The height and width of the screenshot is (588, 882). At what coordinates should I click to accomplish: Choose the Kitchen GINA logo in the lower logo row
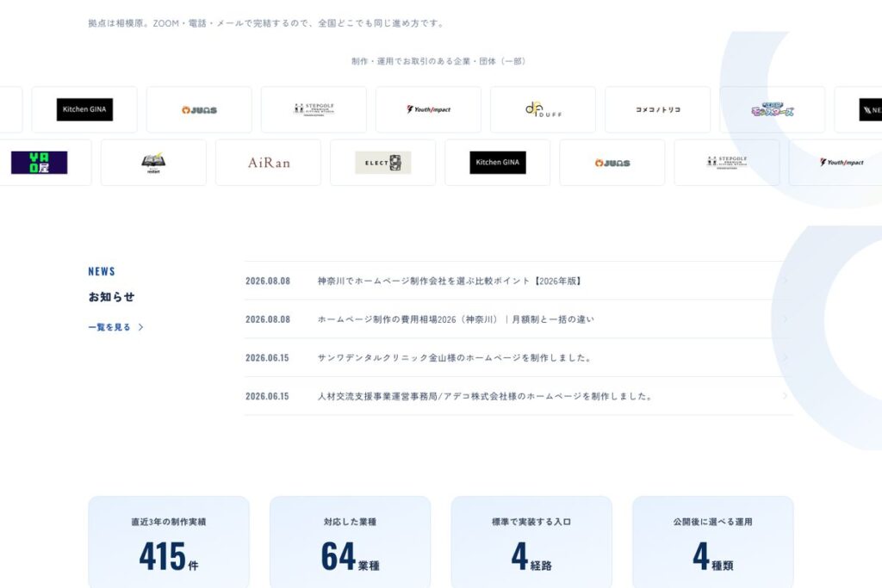click(x=498, y=163)
